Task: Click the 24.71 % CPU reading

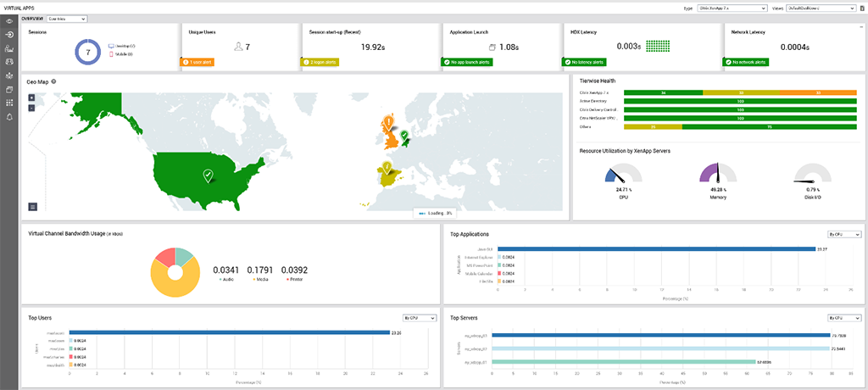Action: [x=623, y=189]
